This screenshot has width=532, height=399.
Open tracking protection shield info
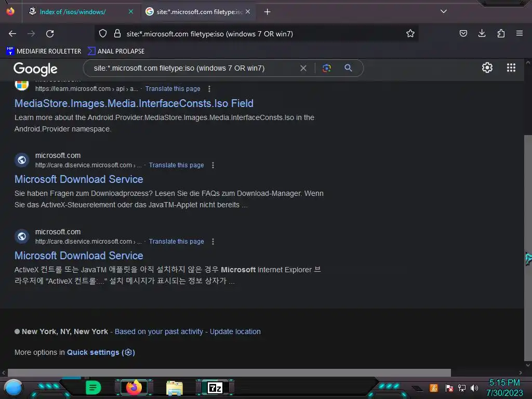coord(103,34)
